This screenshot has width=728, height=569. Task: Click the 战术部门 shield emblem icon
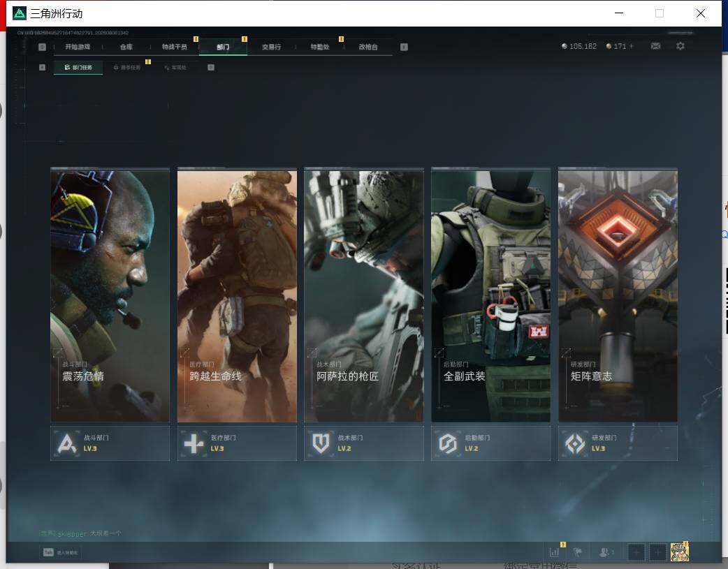point(321,443)
